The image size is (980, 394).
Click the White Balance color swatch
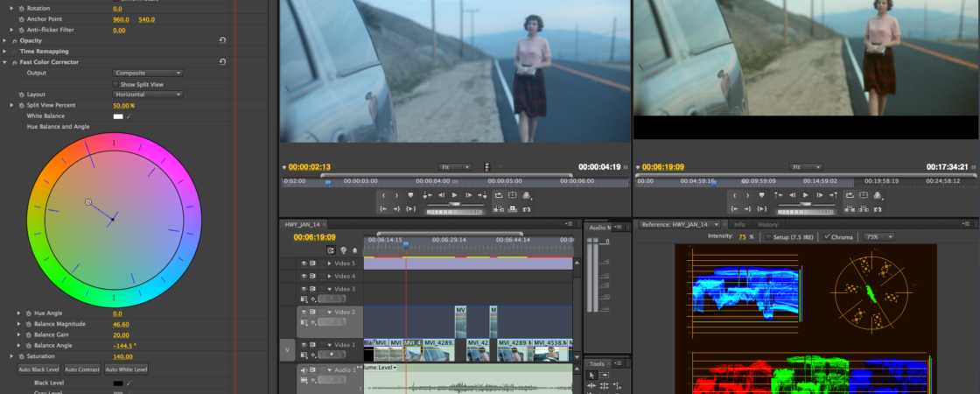118,116
